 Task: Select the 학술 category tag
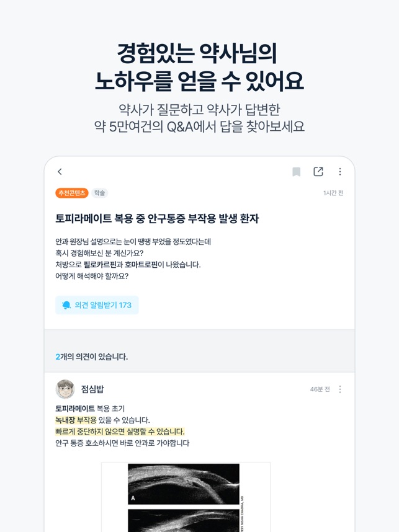click(99, 193)
